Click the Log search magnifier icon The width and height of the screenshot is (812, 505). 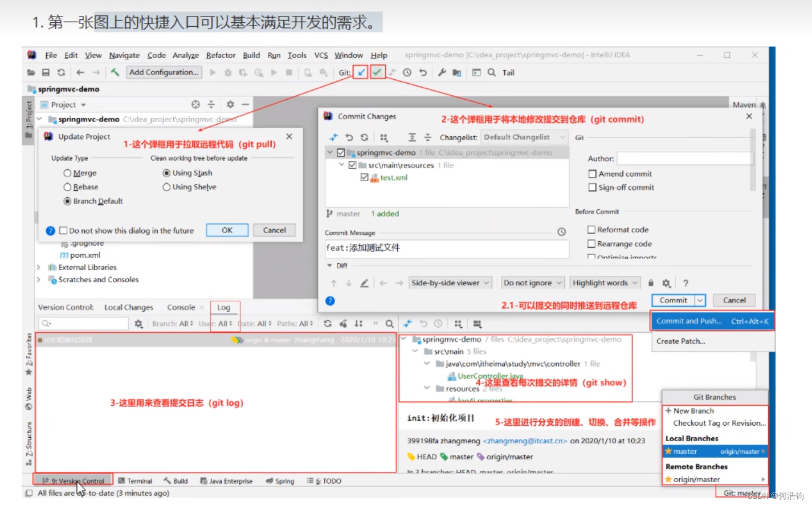(389, 324)
